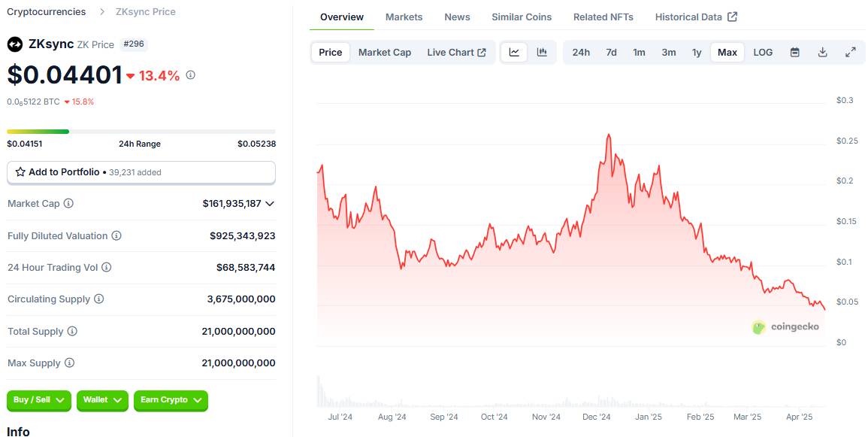Open the Market Cap info tooltip icon
The height and width of the screenshot is (437, 868).
click(x=68, y=203)
